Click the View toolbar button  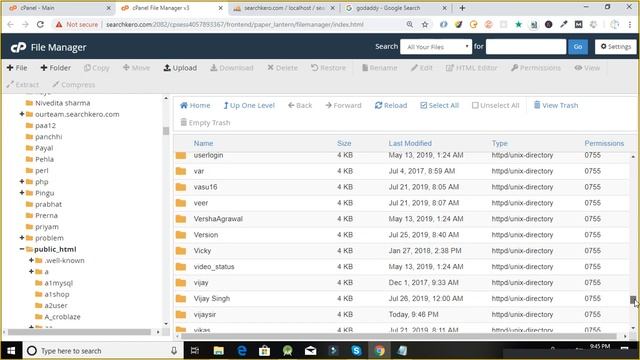pyautogui.click(x=587, y=68)
